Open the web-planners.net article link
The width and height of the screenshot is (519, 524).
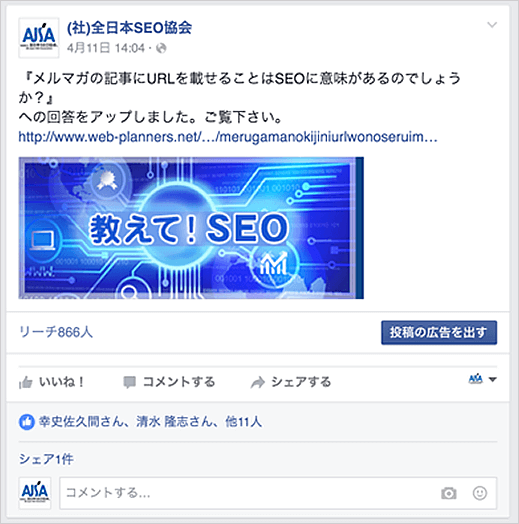[x=228, y=137]
